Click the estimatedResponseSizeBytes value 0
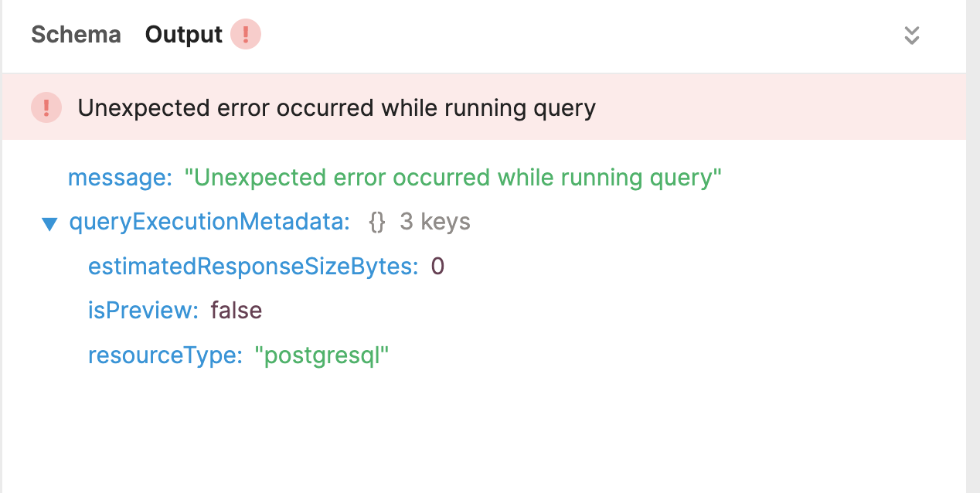This screenshot has width=980, height=493. (x=437, y=267)
